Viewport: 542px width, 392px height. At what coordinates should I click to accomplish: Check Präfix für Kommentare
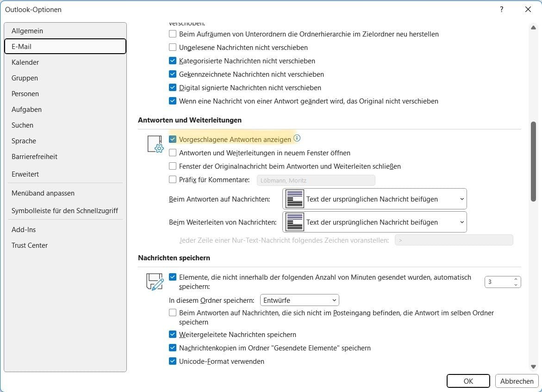pos(173,180)
